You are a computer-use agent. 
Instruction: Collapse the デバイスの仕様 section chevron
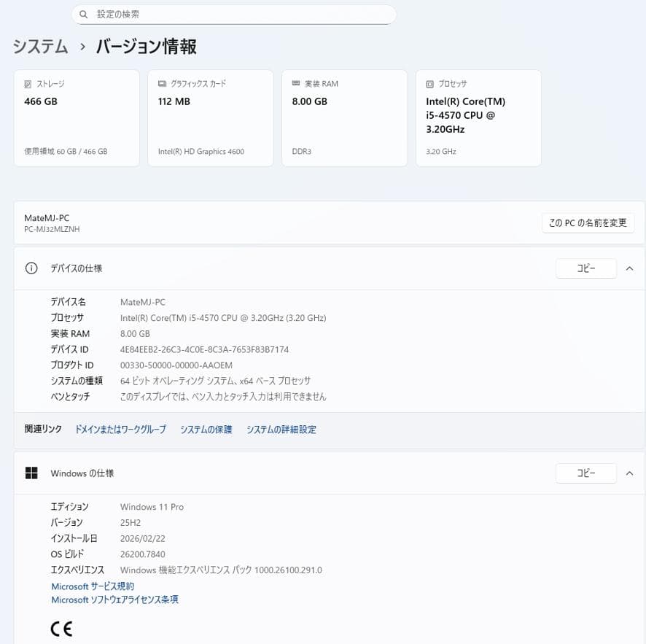(x=629, y=268)
